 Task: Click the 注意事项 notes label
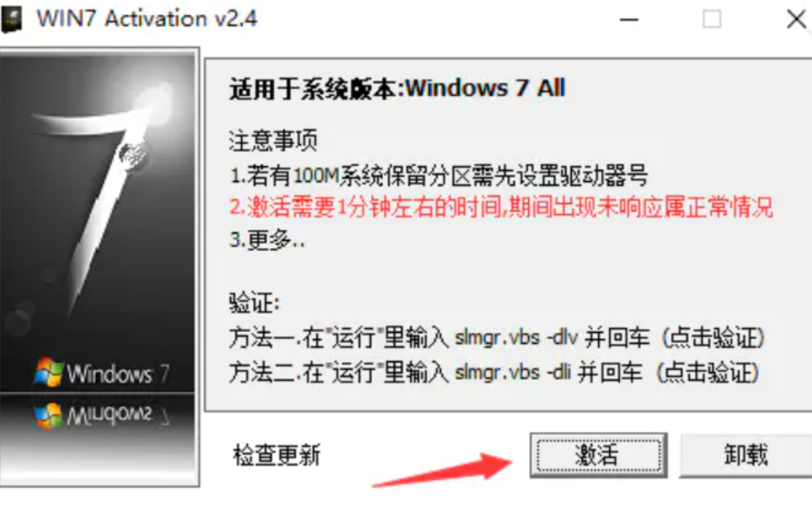tap(273, 141)
